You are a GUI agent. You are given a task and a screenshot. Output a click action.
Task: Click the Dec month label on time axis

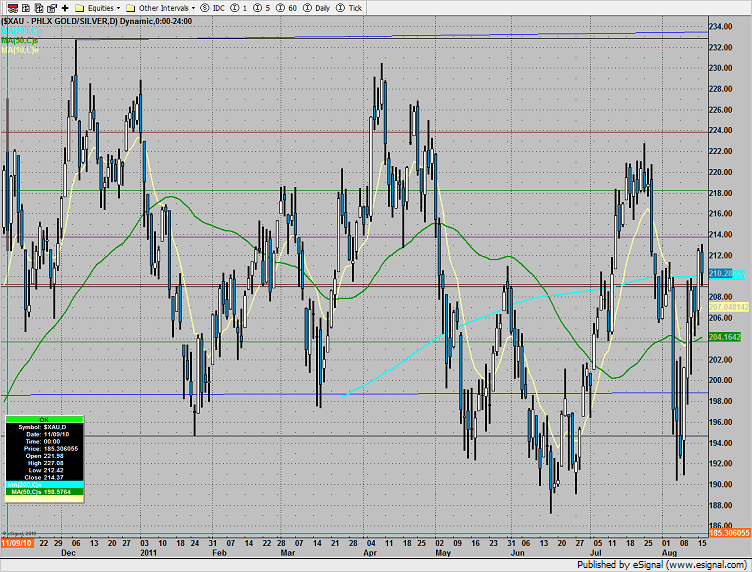68,553
